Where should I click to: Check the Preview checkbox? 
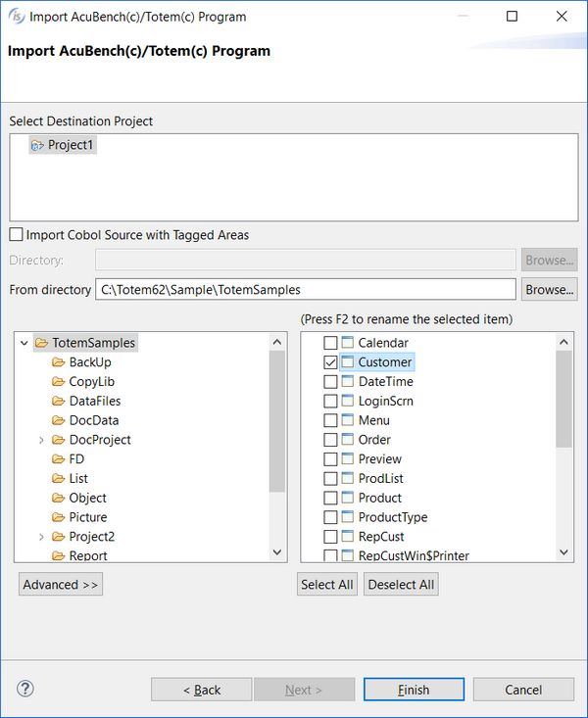pyautogui.click(x=330, y=458)
